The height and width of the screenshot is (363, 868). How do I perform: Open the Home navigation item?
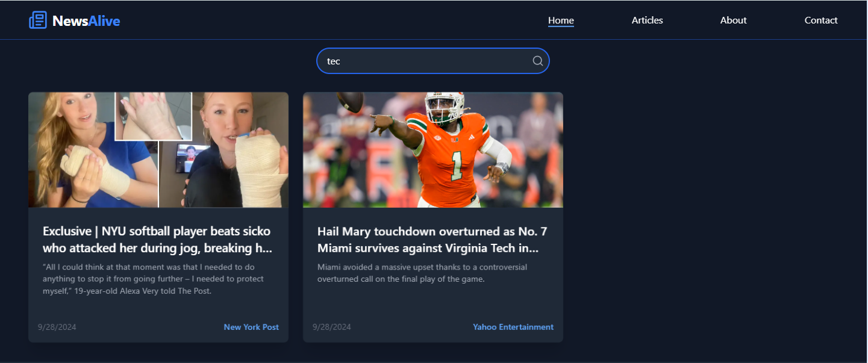tap(561, 20)
